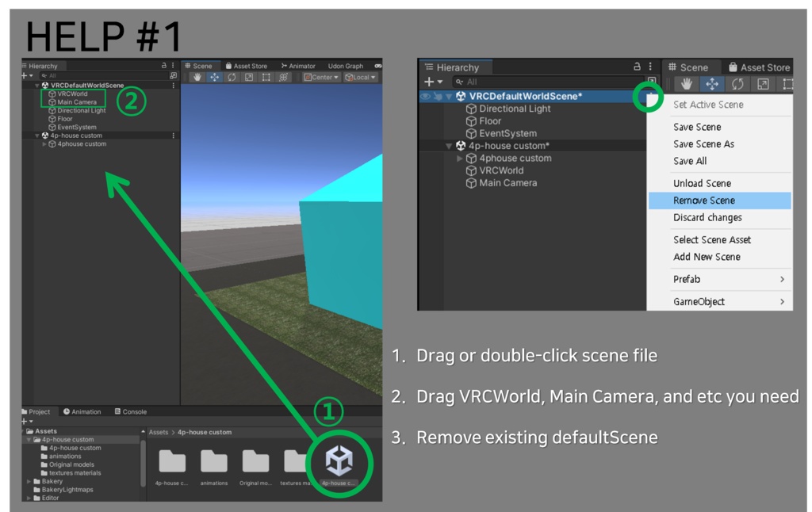This screenshot has width=812, height=512.
Task: Toggle VRCDefaultWorldScene pickability hand icon
Action: pos(438,96)
